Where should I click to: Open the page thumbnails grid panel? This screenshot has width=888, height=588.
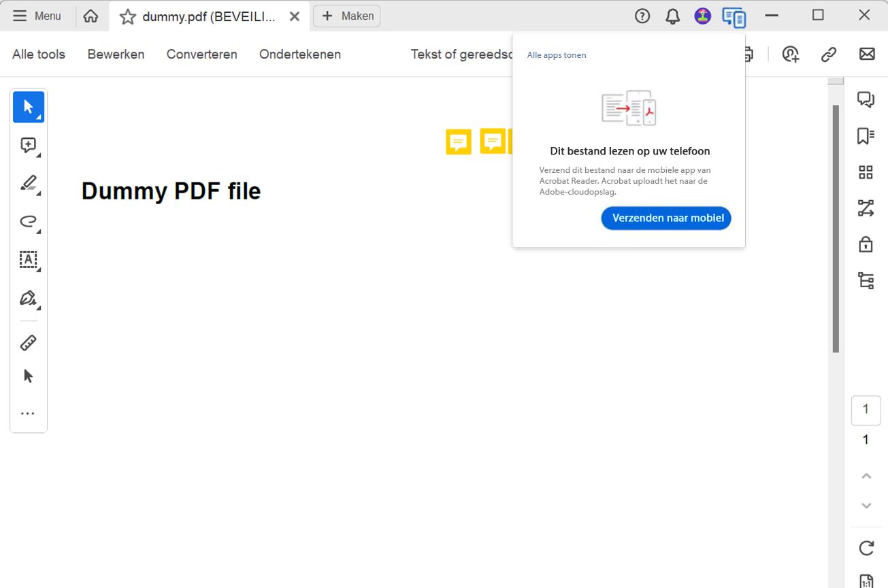pyautogui.click(x=866, y=172)
